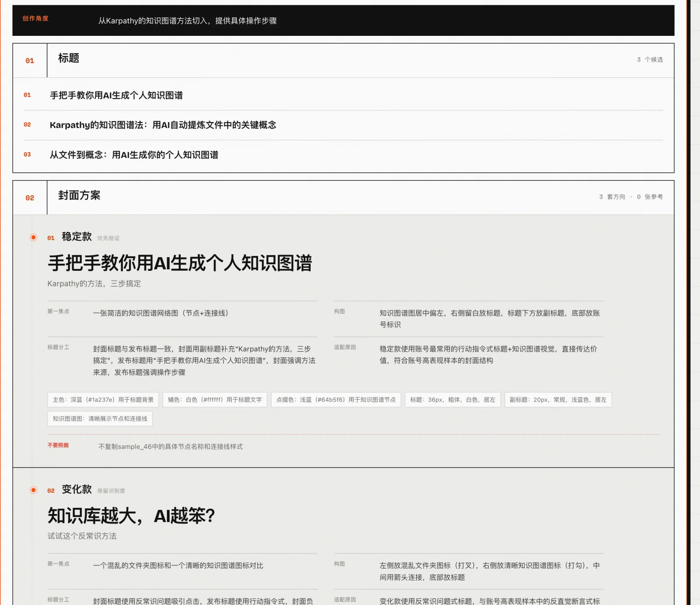Click the large cover title in 稳定款
Viewport: 700px width, 605px height.
tap(180, 263)
